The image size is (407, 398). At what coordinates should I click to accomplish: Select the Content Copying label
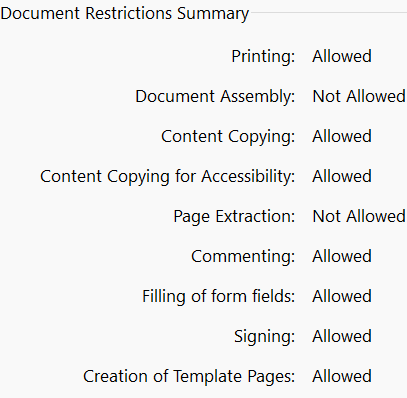click(228, 137)
